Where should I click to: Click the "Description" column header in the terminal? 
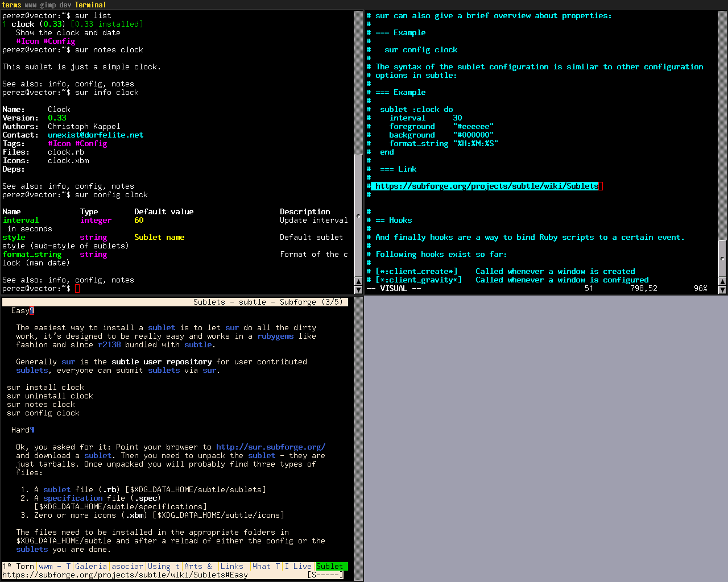coord(305,212)
